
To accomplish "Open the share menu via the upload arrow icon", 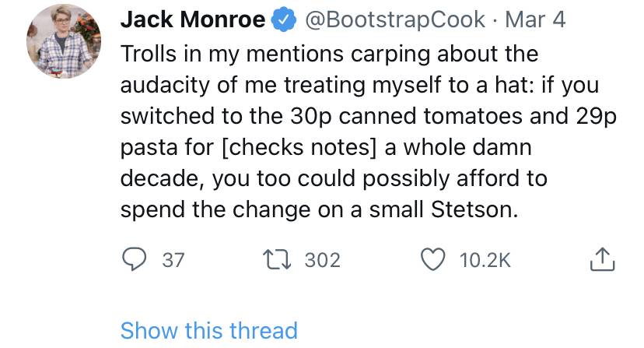I will [x=602, y=259].
